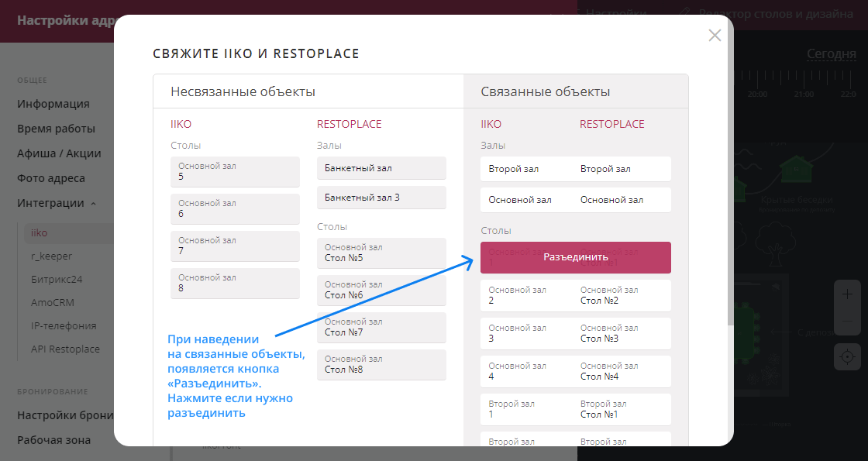
Task: Open «Афиша / Акции» section
Action: coord(58,153)
